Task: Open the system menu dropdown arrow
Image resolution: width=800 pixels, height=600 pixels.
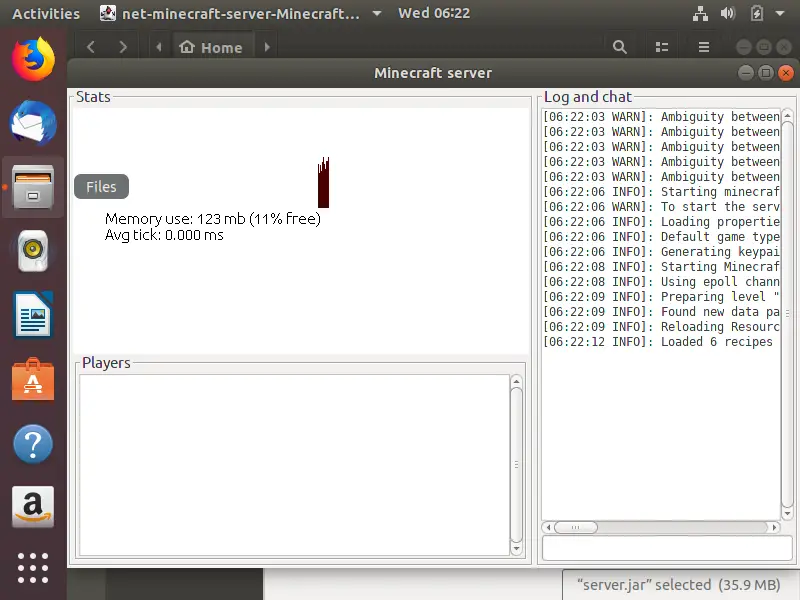Action: pyautogui.click(x=780, y=13)
